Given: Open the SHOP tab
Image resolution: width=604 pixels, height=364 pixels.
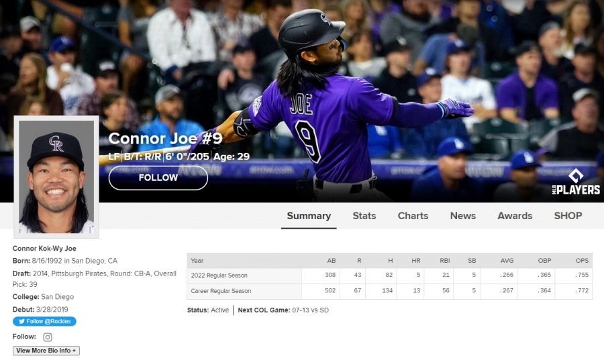Looking at the screenshot, I should coord(568,216).
